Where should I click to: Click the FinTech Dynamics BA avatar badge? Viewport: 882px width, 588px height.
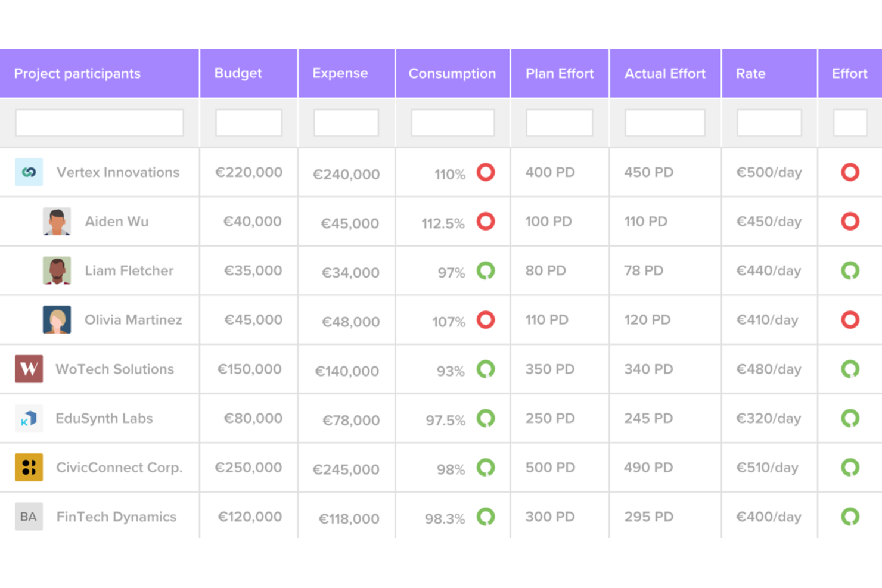click(29, 517)
